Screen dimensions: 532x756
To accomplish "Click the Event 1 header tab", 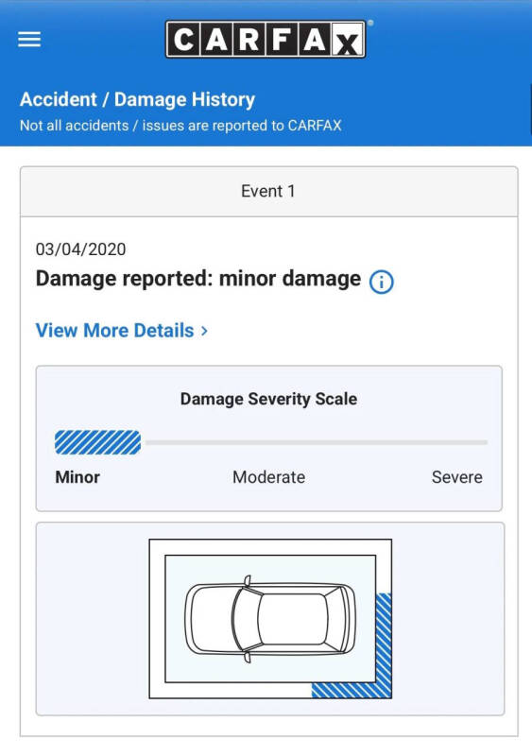I will click(x=268, y=192).
